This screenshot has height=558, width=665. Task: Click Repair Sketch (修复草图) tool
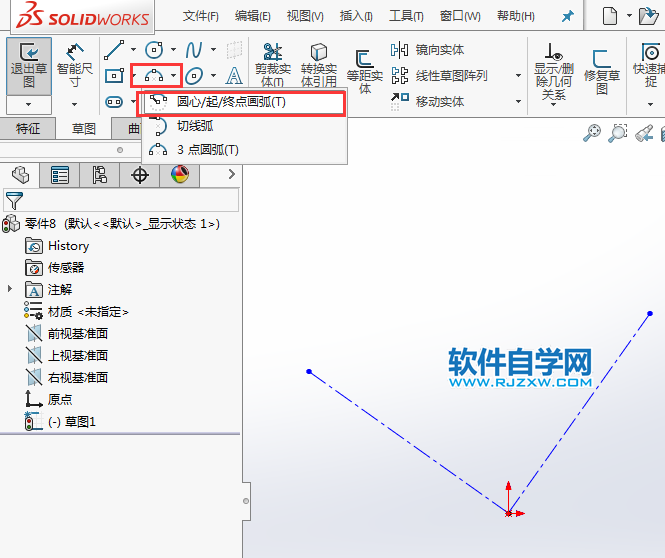coord(602,71)
